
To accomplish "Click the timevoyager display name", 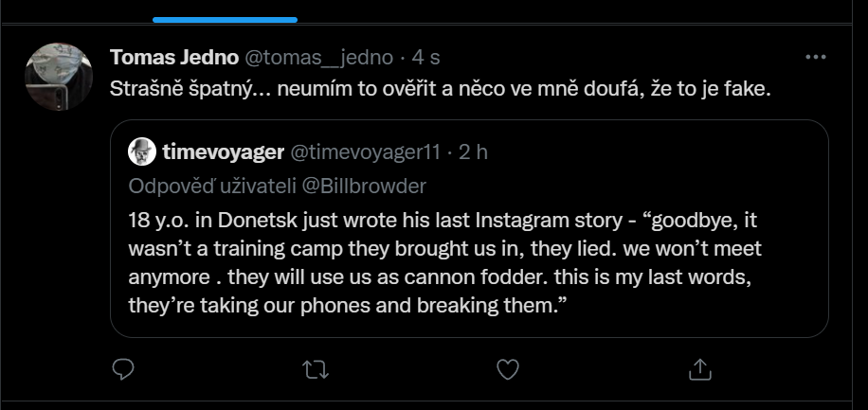I will coord(223,152).
